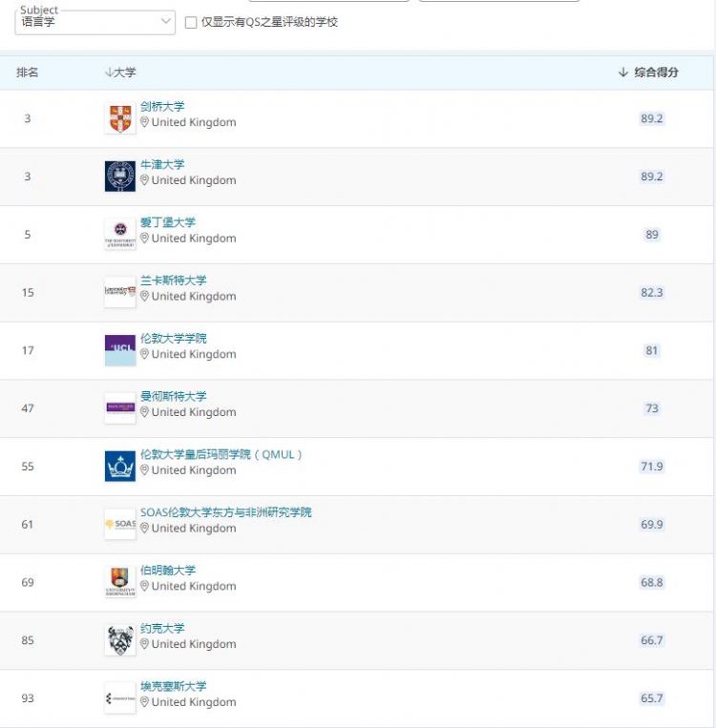Image resolution: width=716 pixels, height=728 pixels.
Task: Click the SOAS logo
Action: [x=120, y=524]
